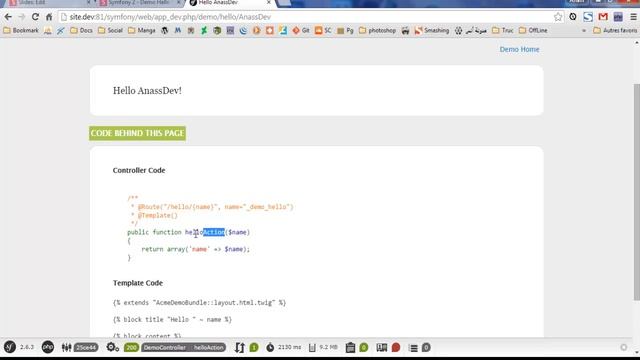This screenshot has height=360, width=640.
Task: Click the 2130 ms execution time value
Action: click(x=289, y=347)
